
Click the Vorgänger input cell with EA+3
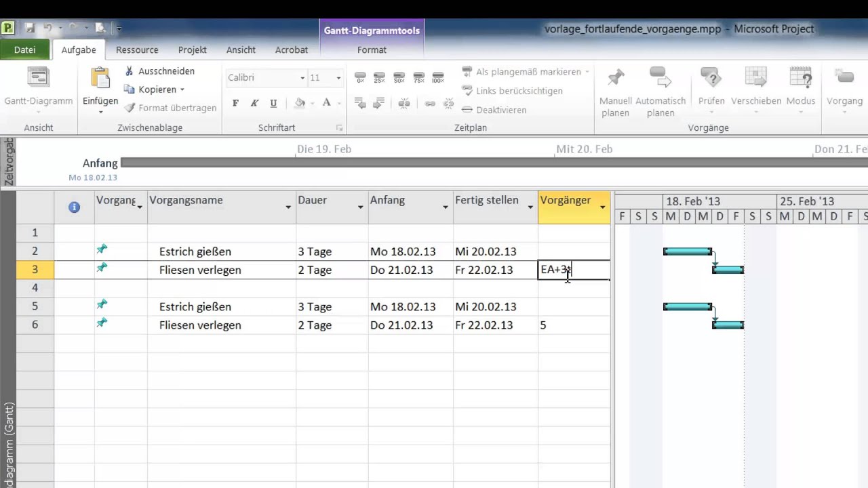click(x=574, y=270)
